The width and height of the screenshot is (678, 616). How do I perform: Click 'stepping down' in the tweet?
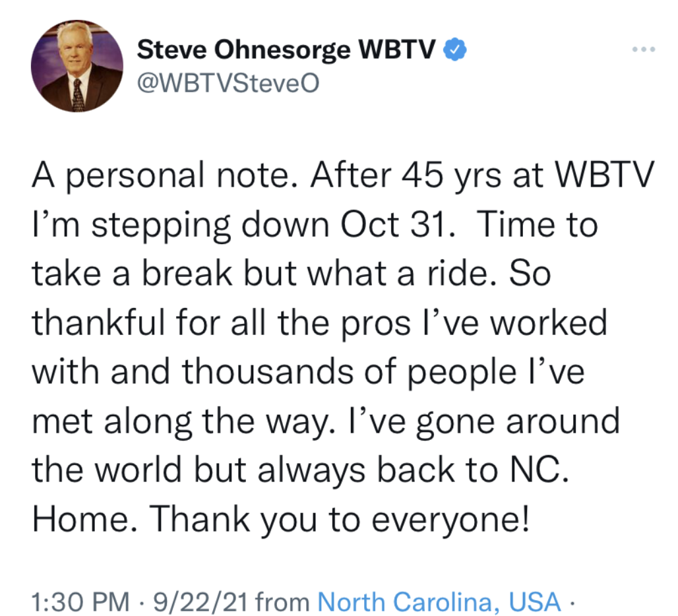pos(210,225)
